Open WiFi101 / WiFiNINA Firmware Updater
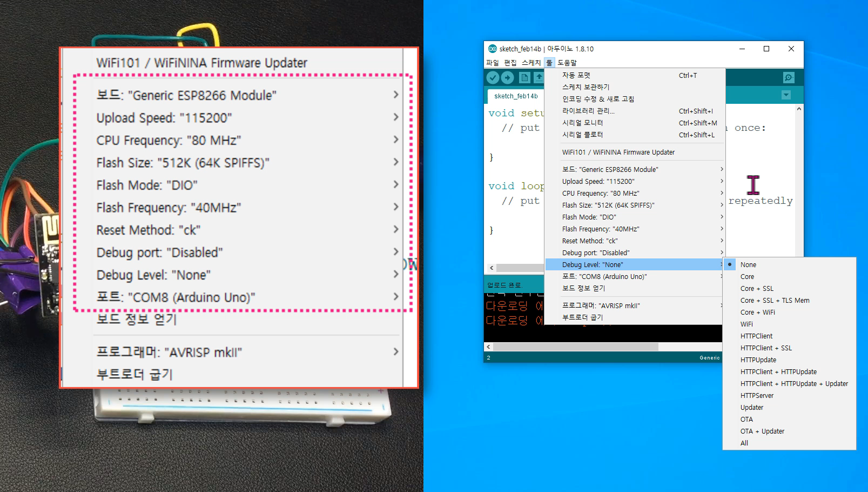The height and width of the screenshot is (492, 868). coord(635,152)
